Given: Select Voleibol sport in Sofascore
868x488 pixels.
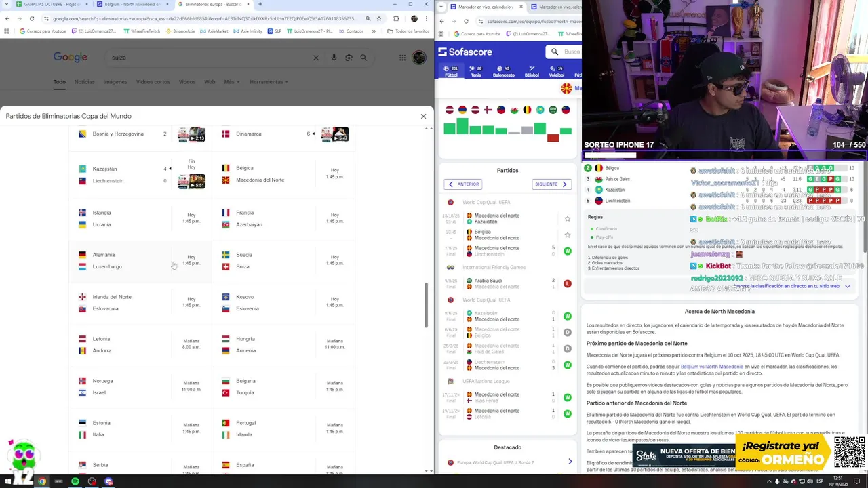Looking at the screenshot, I should coord(556,71).
